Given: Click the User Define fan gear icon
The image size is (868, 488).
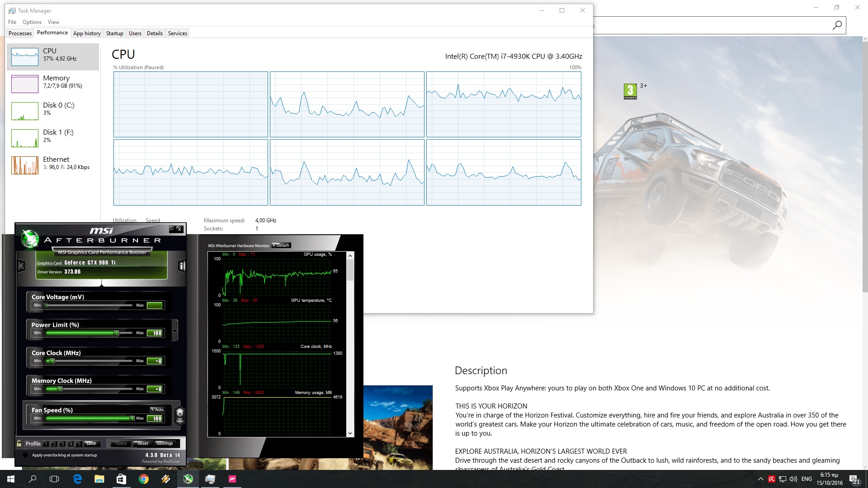Looking at the screenshot, I should pos(179,414).
